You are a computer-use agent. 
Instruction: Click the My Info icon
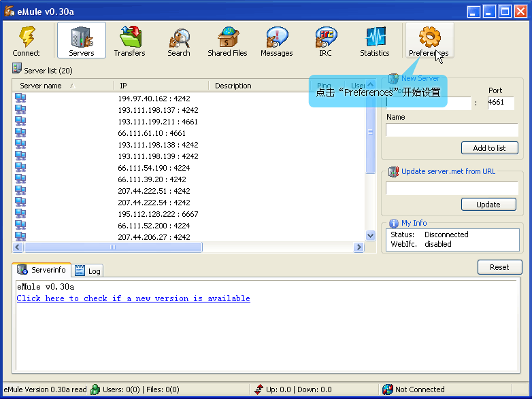(x=394, y=223)
